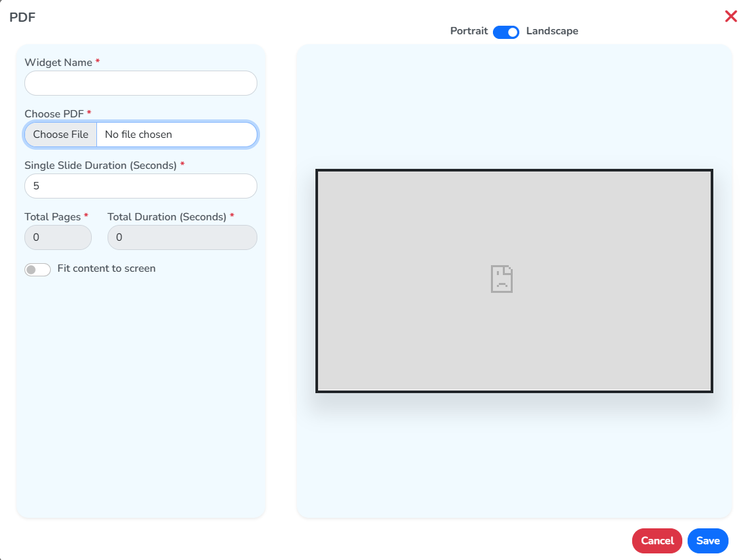745x560 pixels.
Task: Click the Choose PDF label
Action: pos(54,113)
